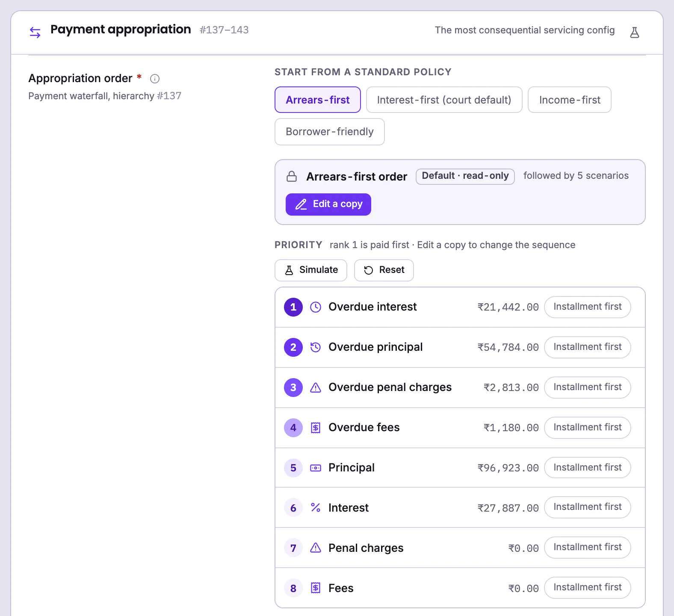Reset the priority sequence
Screen dimensions: 674x616
coord(384,270)
